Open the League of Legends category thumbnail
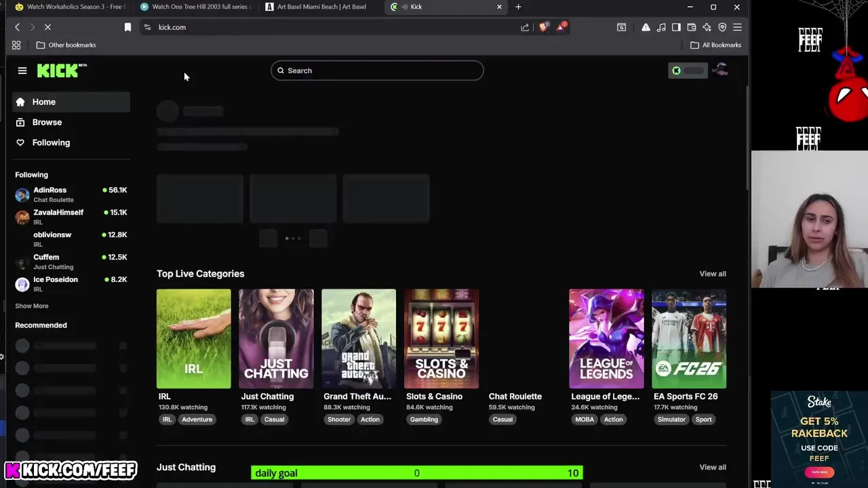The width and height of the screenshot is (868, 488). point(606,339)
